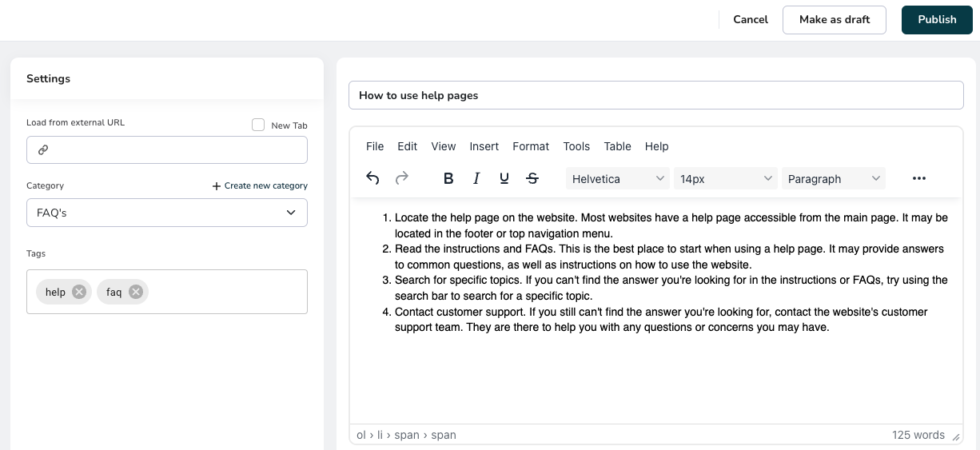Click Create new category link

(x=260, y=185)
